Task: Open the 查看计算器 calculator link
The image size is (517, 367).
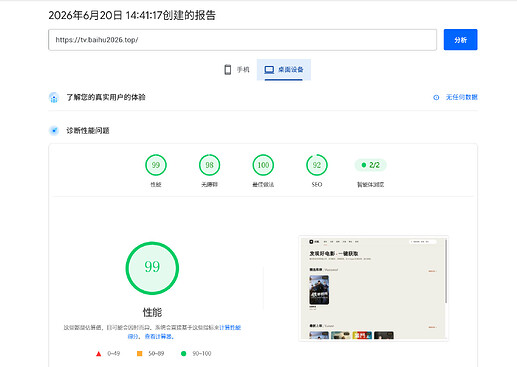Action: coord(159,336)
